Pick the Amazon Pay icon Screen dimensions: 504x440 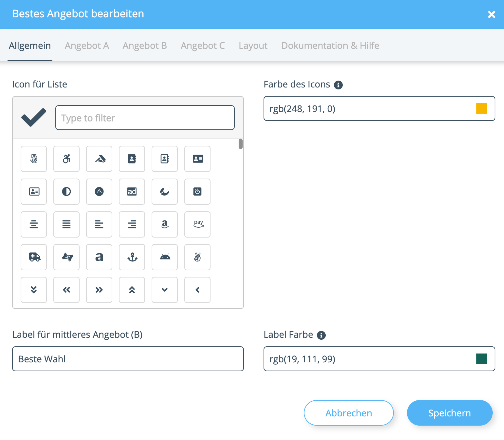[198, 224]
